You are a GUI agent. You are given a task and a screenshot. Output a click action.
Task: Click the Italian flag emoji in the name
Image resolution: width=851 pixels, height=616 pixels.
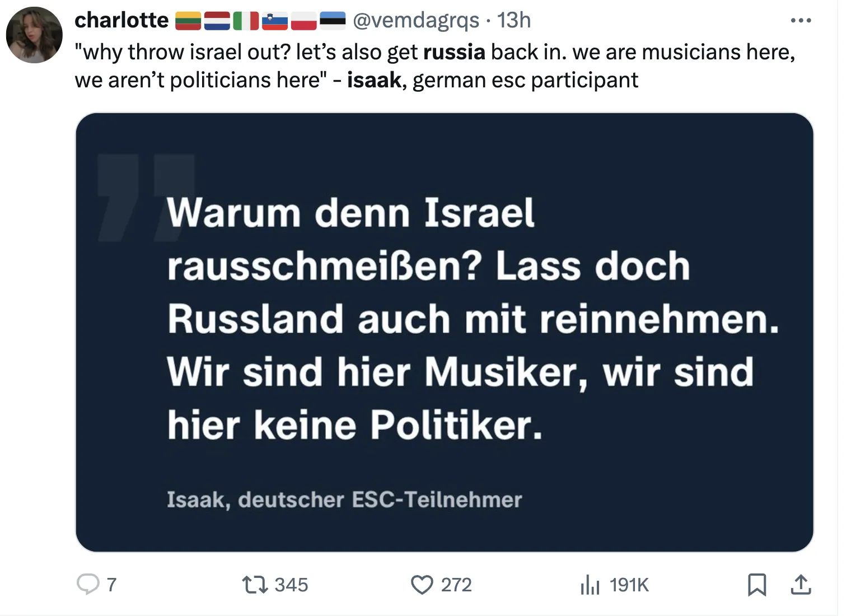(246, 21)
